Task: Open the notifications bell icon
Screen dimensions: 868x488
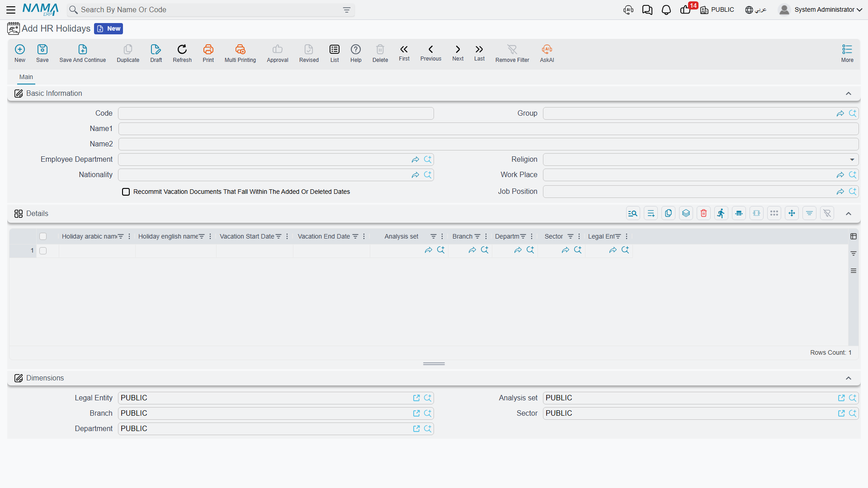Action: pyautogui.click(x=666, y=10)
